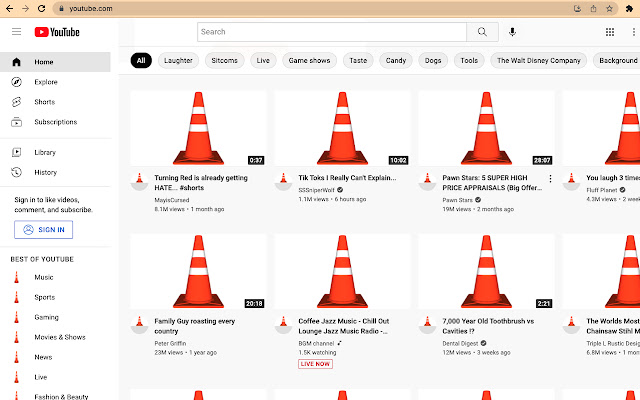Click Pawn Stars channel name
The width and height of the screenshot is (640, 400).
[458, 200]
